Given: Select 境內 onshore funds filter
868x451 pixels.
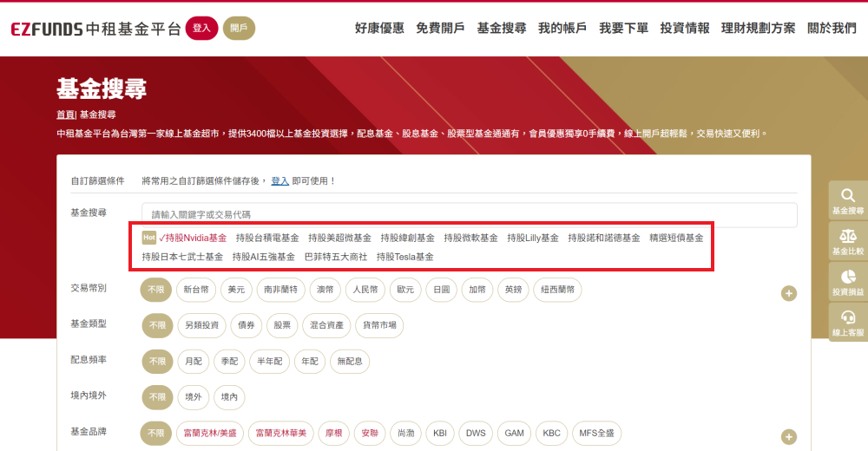Looking at the screenshot, I should point(229,397).
